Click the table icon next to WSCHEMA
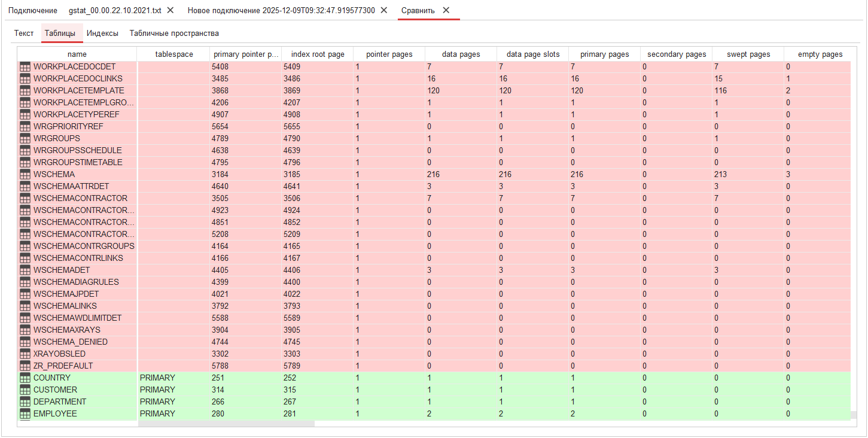 click(25, 174)
